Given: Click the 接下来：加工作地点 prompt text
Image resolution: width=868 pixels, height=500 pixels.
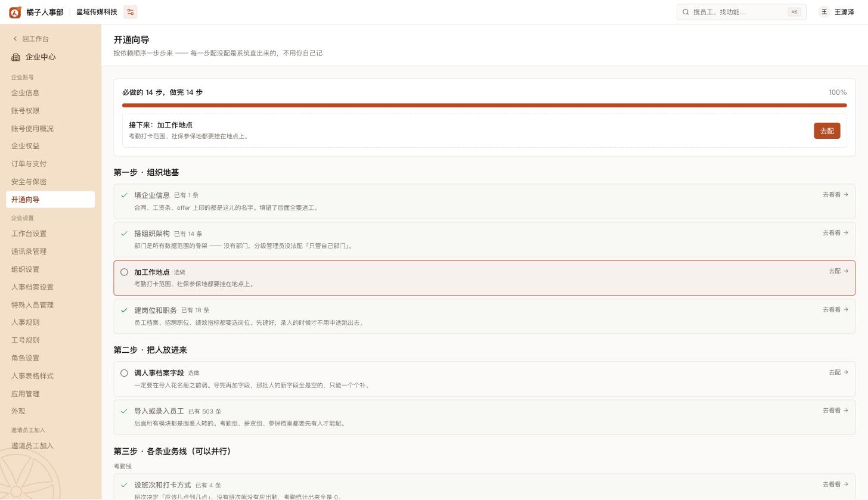Looking at the screenshot, I should point(160,125).
